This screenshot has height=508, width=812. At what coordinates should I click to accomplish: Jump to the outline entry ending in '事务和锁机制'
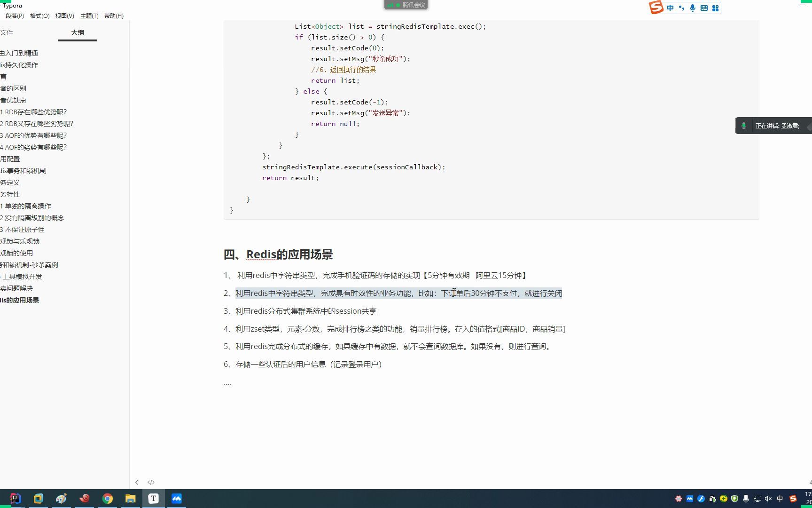coord(23,171)
